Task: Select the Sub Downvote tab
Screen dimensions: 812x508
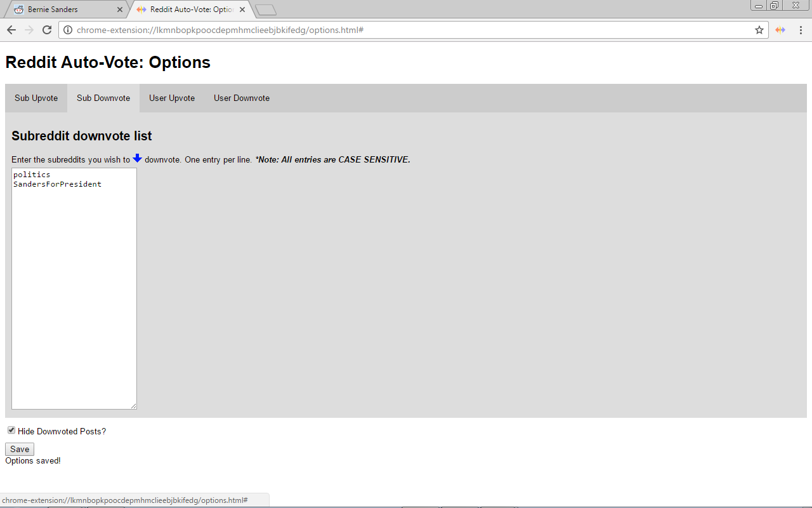Action: pyautogui.click(x=103, y=98)
